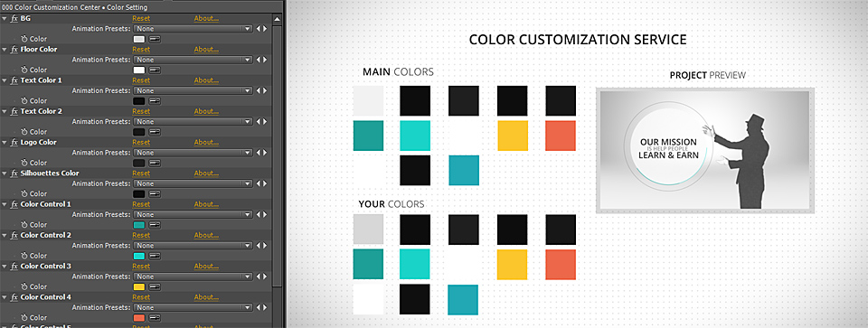Click the Color Control 3 eyedropper
The image size is (868, 328).
(155, 287)
